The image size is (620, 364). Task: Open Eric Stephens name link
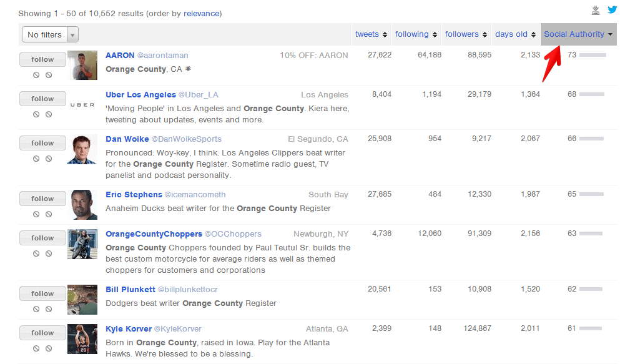(134, 194)
